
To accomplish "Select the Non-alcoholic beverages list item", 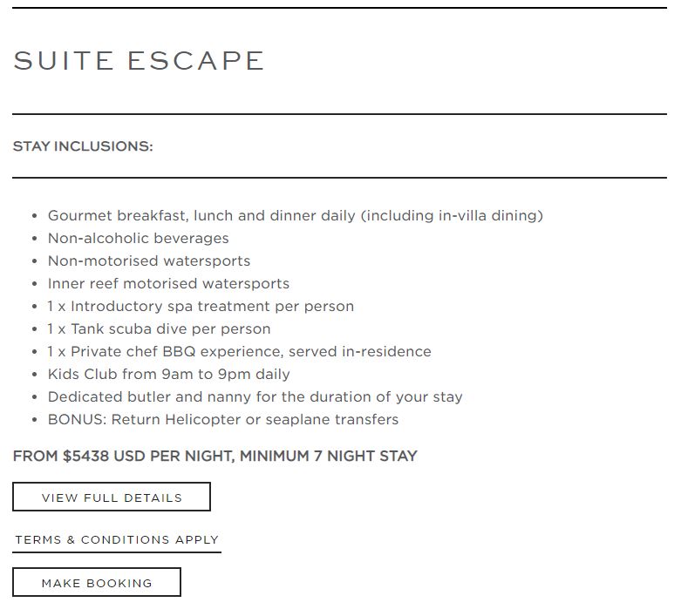I will [138, 238].
